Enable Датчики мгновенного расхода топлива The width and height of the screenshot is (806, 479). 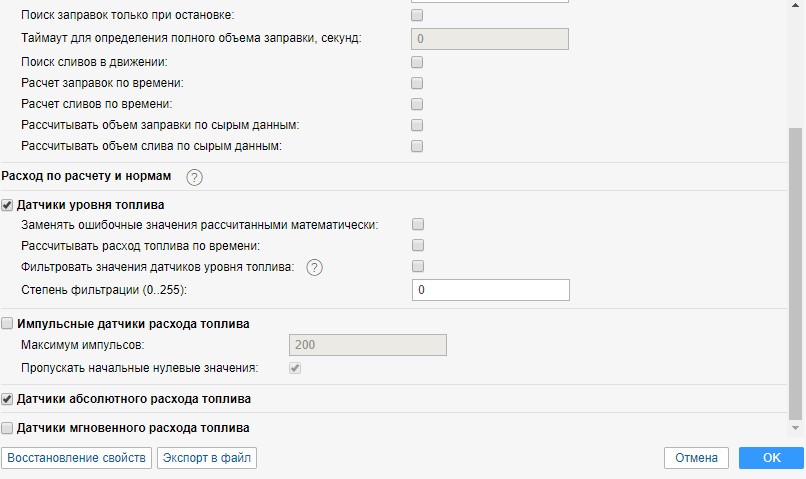(x=8, y=428)
